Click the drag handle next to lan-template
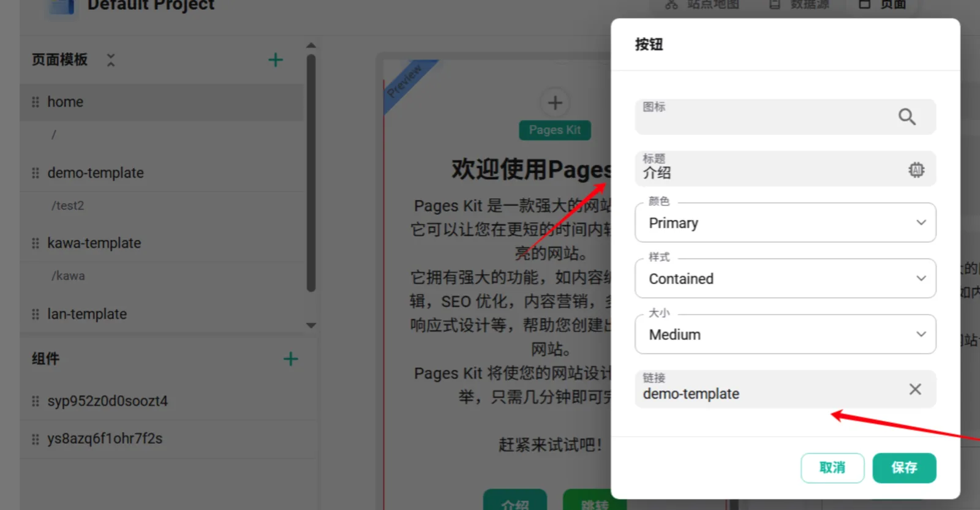Screen dimensions: 980x510 [x=36, y=314]
